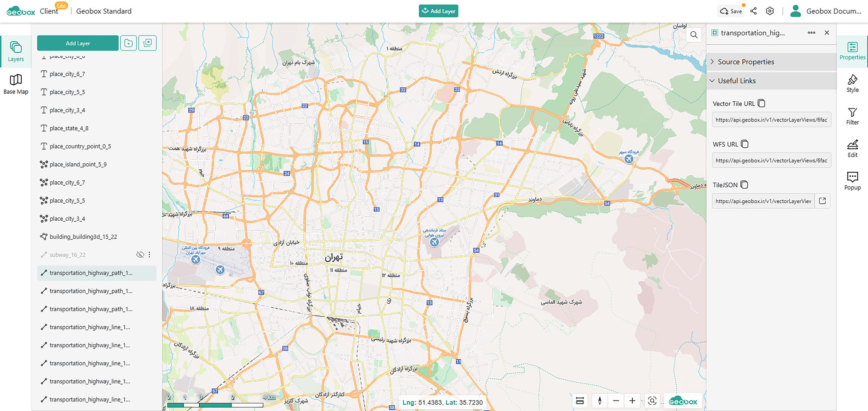This screenshot has width=868, height=411.
Task: Open settings gear in top bar
Action: [770, 11]
